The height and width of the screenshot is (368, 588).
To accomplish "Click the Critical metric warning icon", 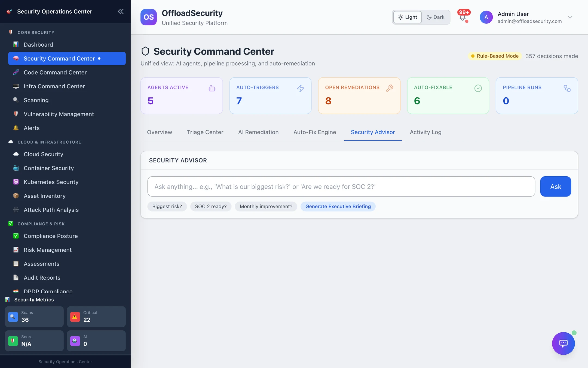I will (75, 317).
